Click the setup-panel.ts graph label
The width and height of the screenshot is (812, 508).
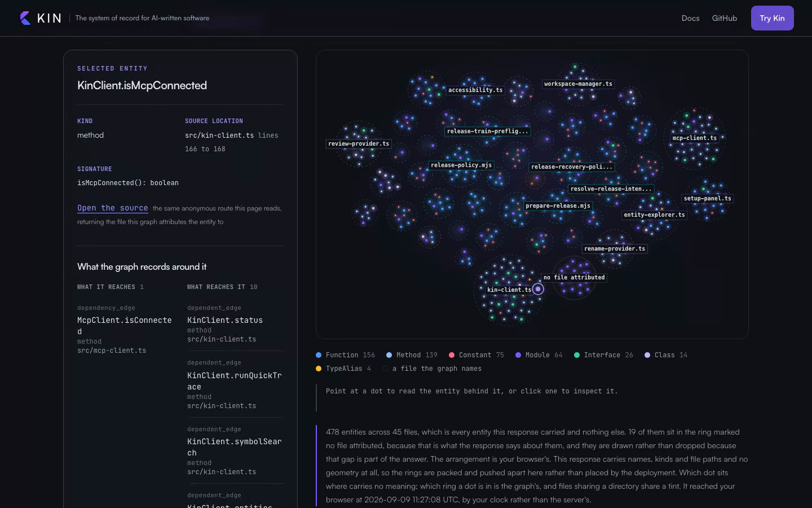tap(707, 198)
